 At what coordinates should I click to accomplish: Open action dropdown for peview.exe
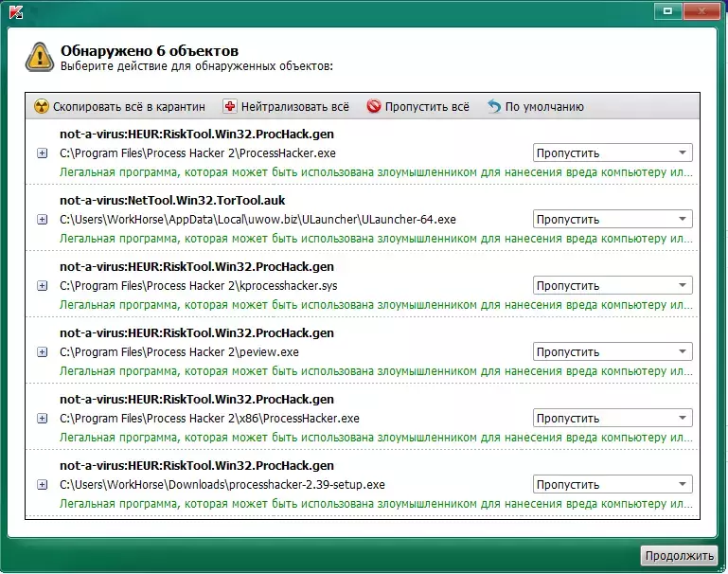[x=613, y=352]
